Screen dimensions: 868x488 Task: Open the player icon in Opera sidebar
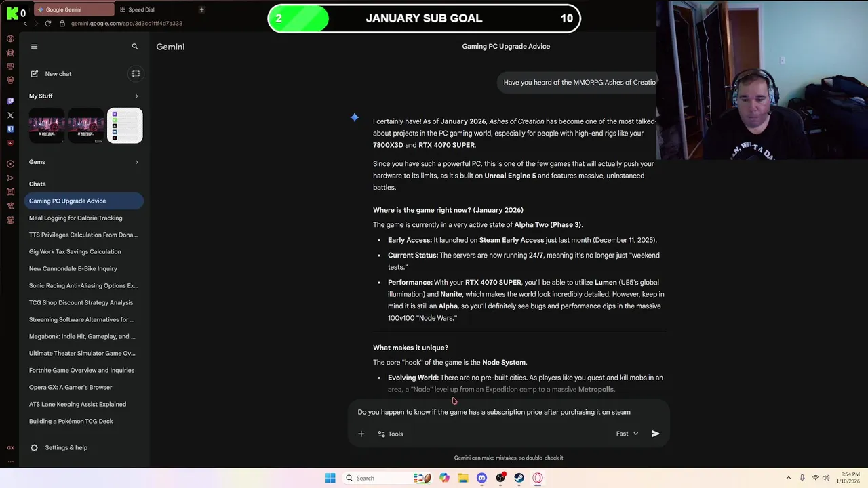10,164
